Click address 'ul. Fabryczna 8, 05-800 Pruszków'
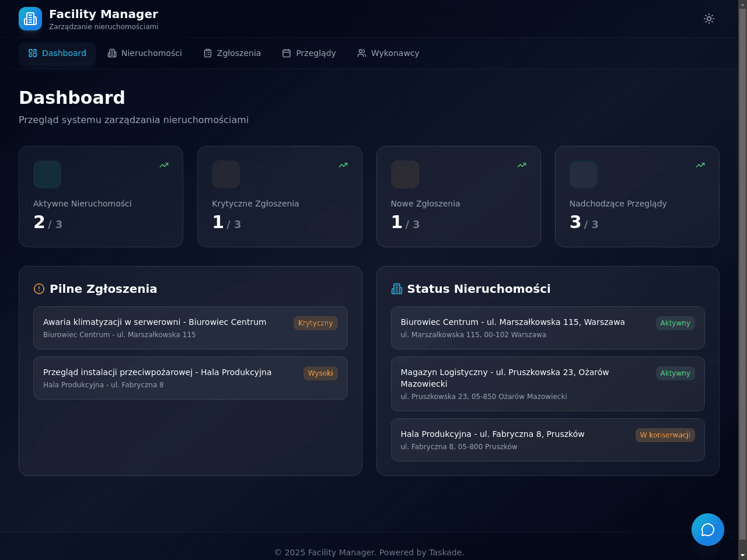Viewport: 747px width, 560px height. [x=459, y=447]
